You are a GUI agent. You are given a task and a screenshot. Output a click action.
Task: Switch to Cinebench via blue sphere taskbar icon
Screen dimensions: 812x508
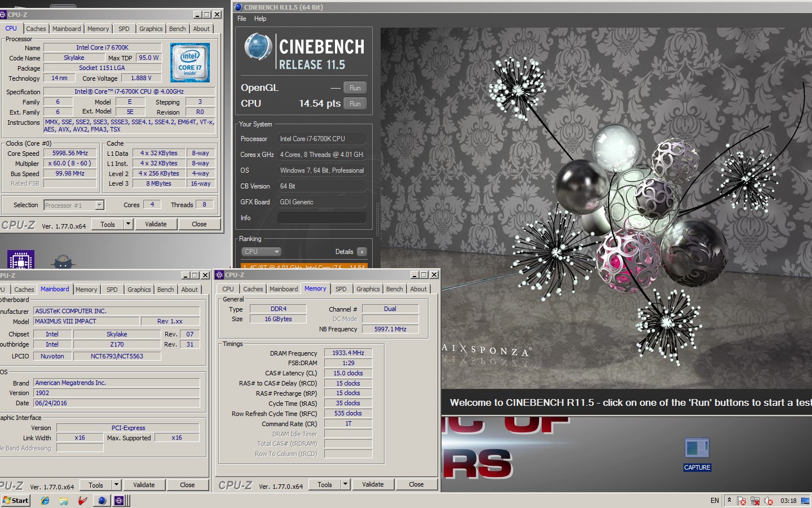click(x=101, y=501)
